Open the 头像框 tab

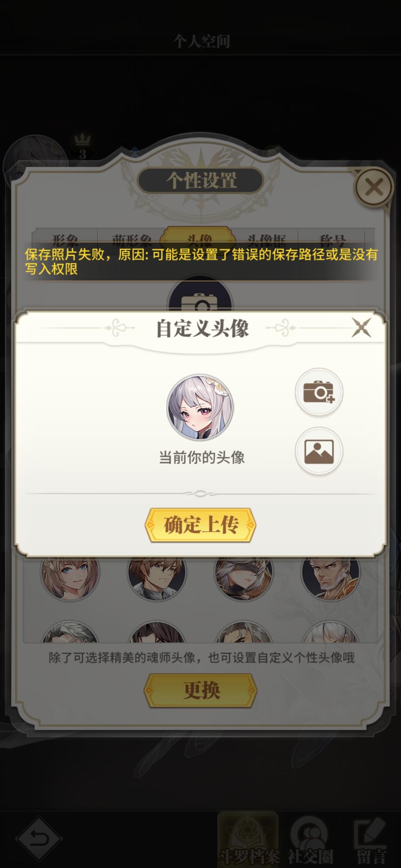(267, 239)
